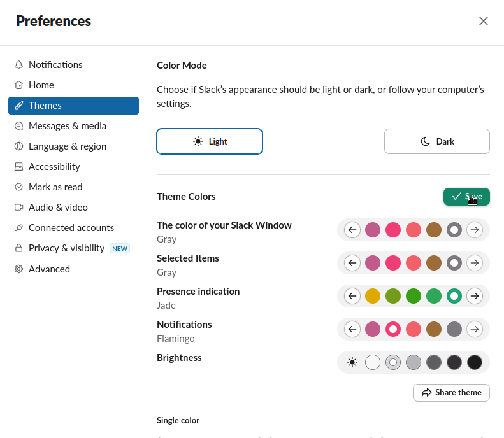
Task: Previous colors arrow in Presence indication row
Action: pyautogui.click(x=352, y=296)
